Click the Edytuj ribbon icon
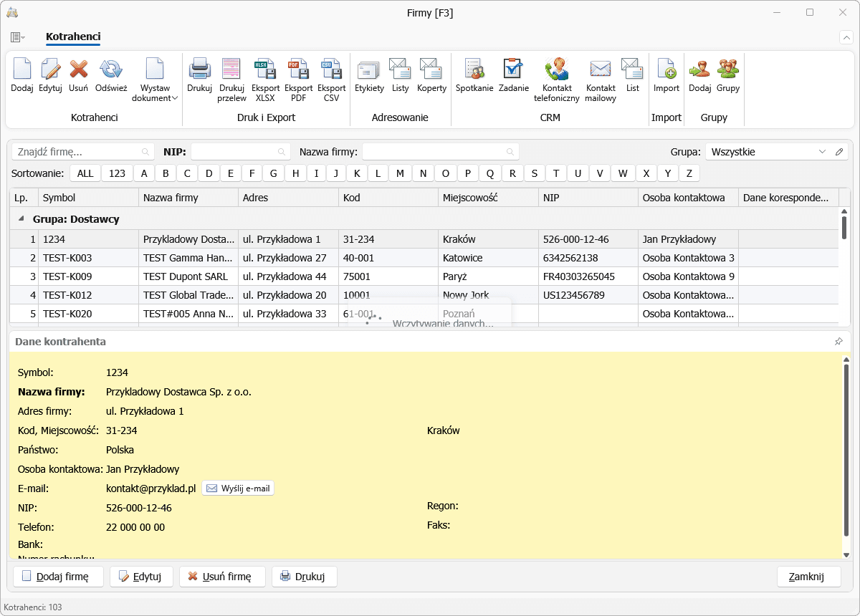Screen dimensions: 860x616 point(50,75)
